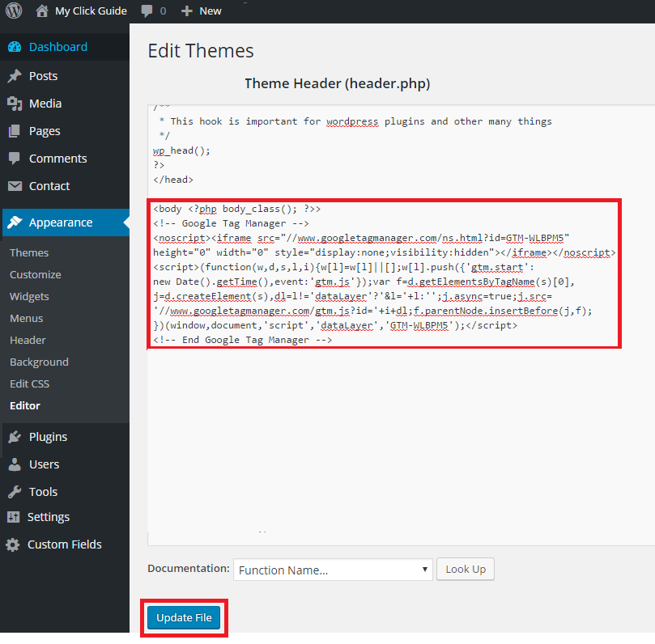Open Header under Appearance
The image size is (655, 644).
[x=28, y=340]
